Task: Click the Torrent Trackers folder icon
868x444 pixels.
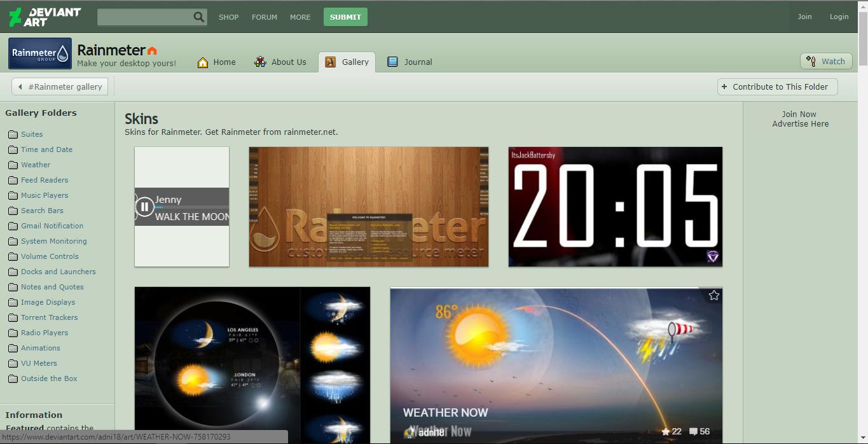Action: click(x=14, y=317)
